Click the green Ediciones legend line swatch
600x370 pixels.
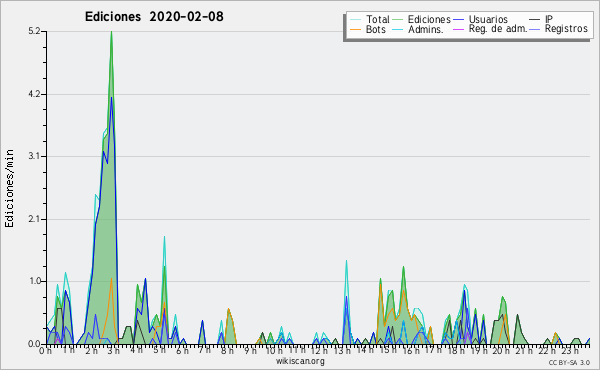pos(398,20)
